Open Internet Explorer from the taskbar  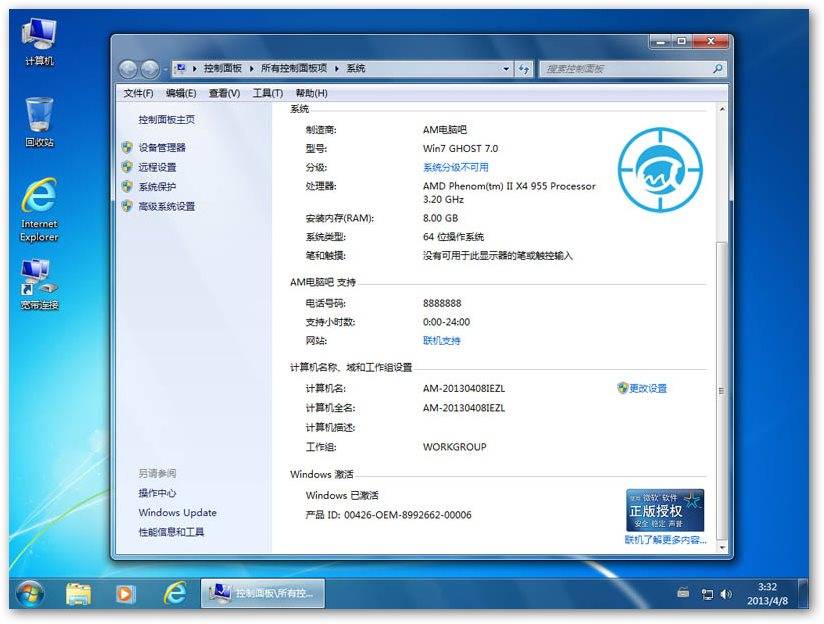click(x=174, y=594)
